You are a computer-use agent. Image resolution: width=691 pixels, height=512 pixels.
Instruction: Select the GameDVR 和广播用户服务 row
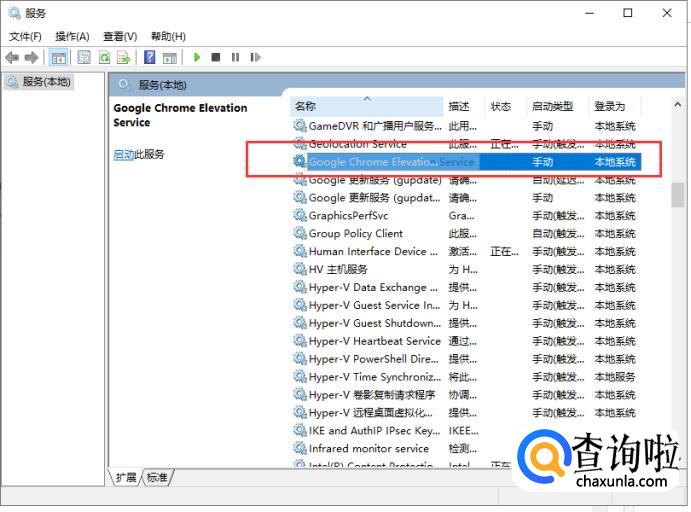click(466, 126)
